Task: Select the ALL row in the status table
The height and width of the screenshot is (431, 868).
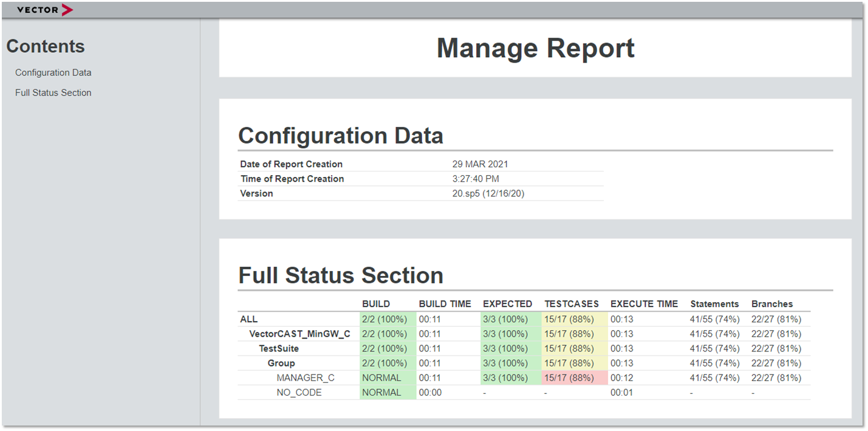Action: point(249,319)
